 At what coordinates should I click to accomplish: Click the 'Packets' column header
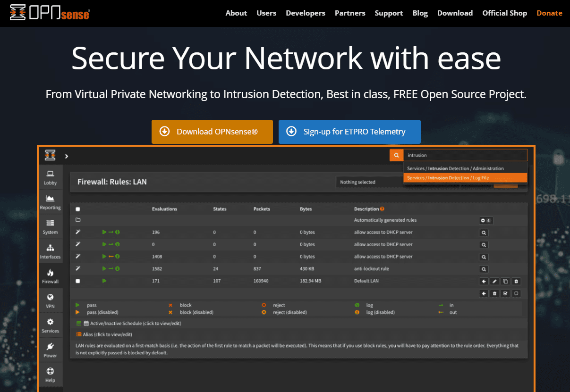click(x=262, y=209)
